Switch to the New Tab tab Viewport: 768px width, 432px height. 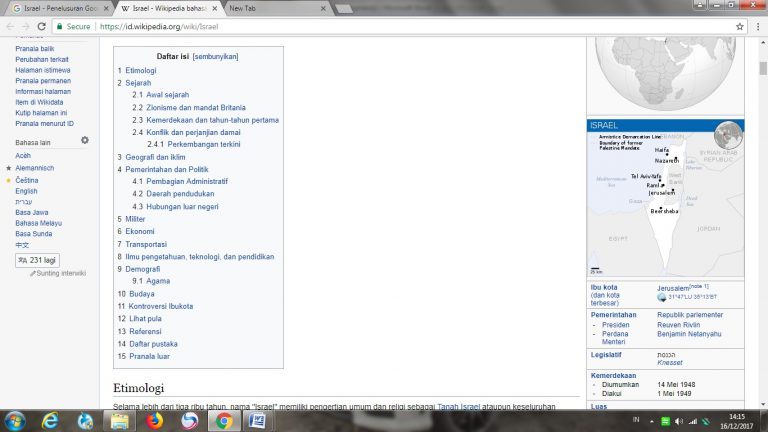pyautogui.click(x=270, y=8)
